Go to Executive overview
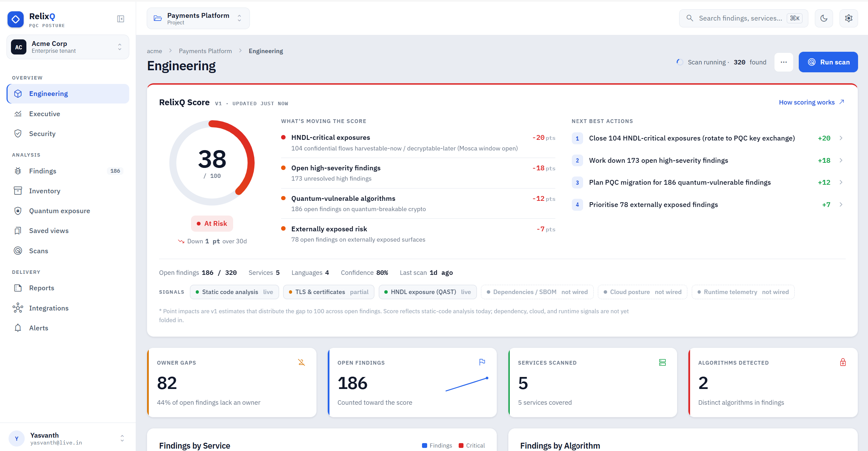 [x=68, y=114]
